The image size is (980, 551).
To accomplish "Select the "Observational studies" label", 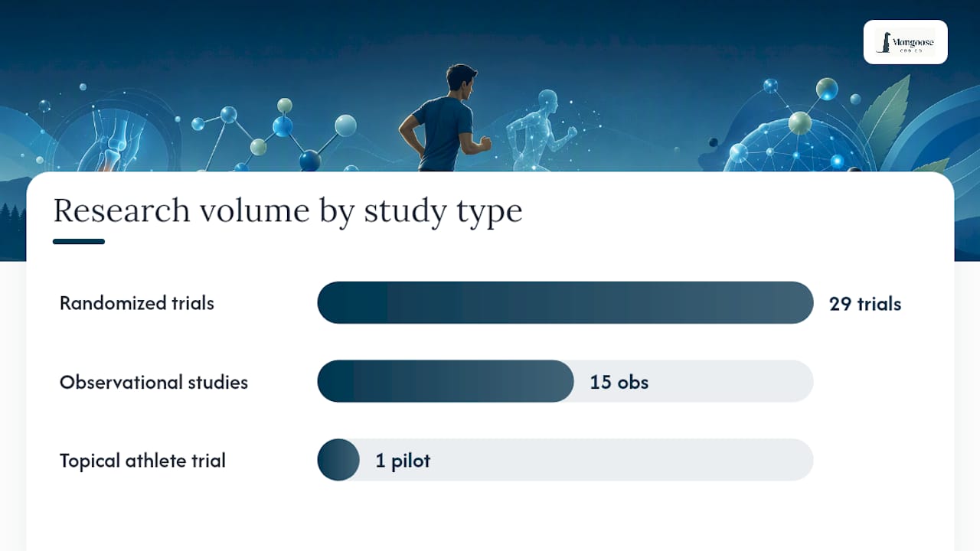I will (154, 382).
